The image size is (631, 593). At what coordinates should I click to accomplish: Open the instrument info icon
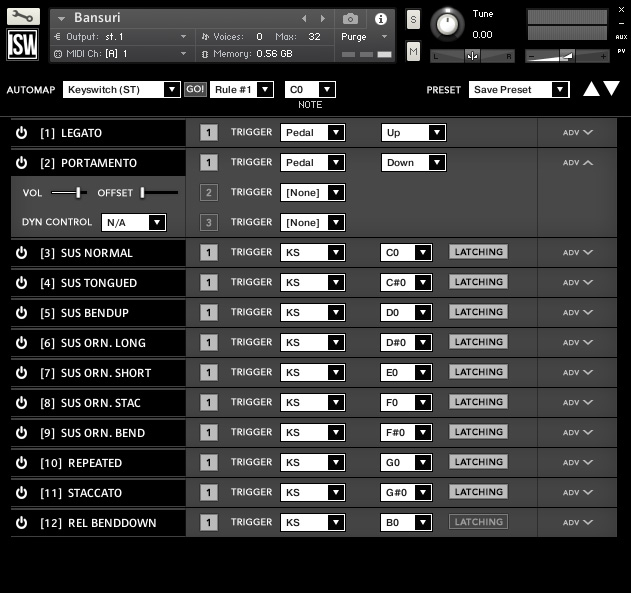(381, 19)
